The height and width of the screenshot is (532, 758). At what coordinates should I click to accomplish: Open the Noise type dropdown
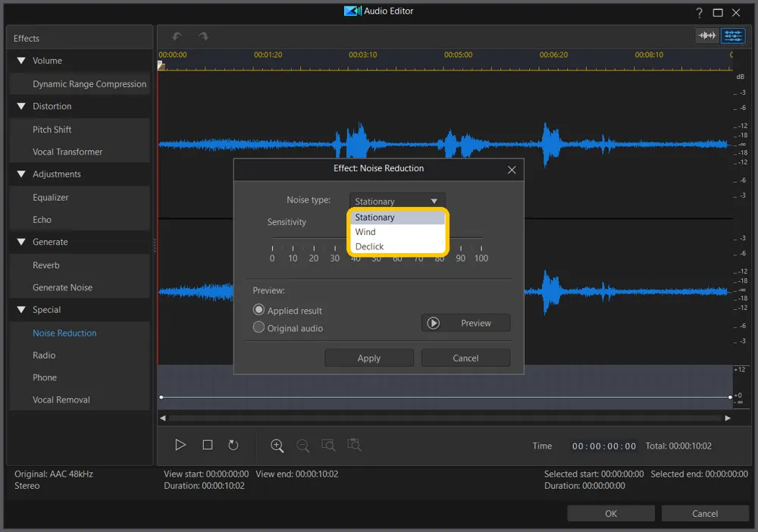click(396, 201)
